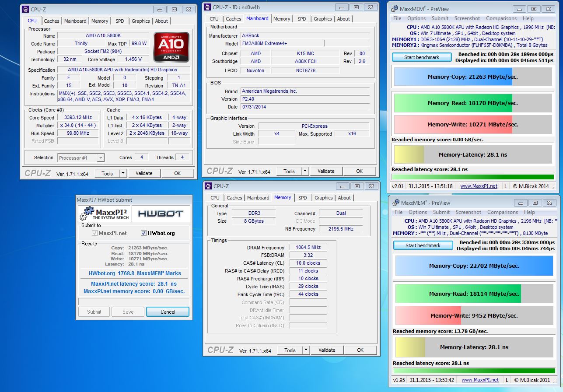The height and width of the screenshot is (392, 563).
Task: Open the Comparisons menu in the upper MaxxMEM² window
Action: tap(501, 18)
